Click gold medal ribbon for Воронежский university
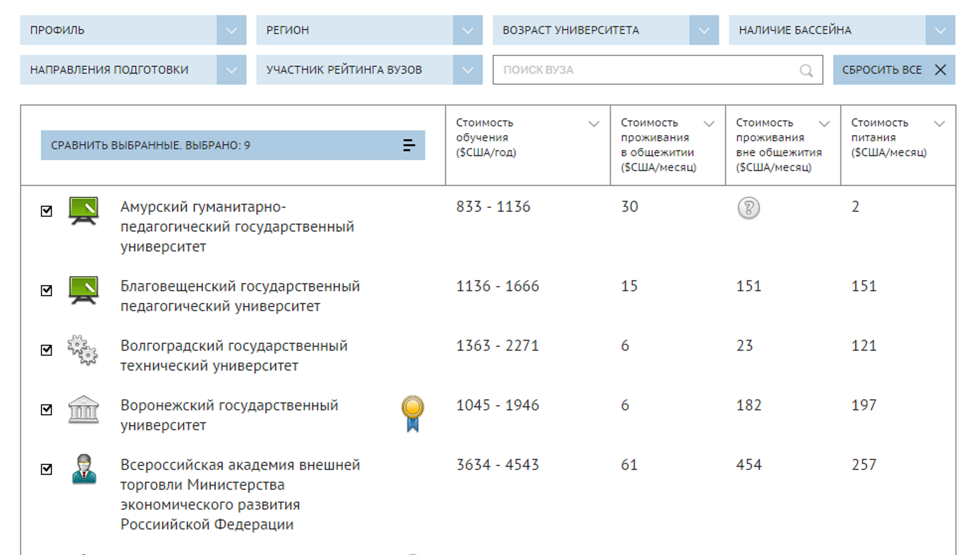Image resolution: width=980 pixels, height=555 pixels. 412,414
